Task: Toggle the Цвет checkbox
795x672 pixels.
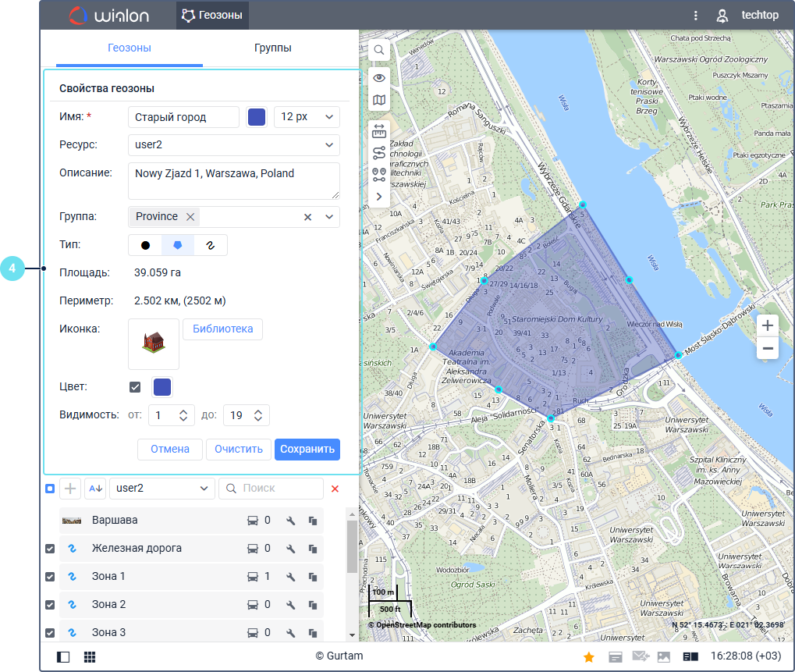Action: (135, 387)
